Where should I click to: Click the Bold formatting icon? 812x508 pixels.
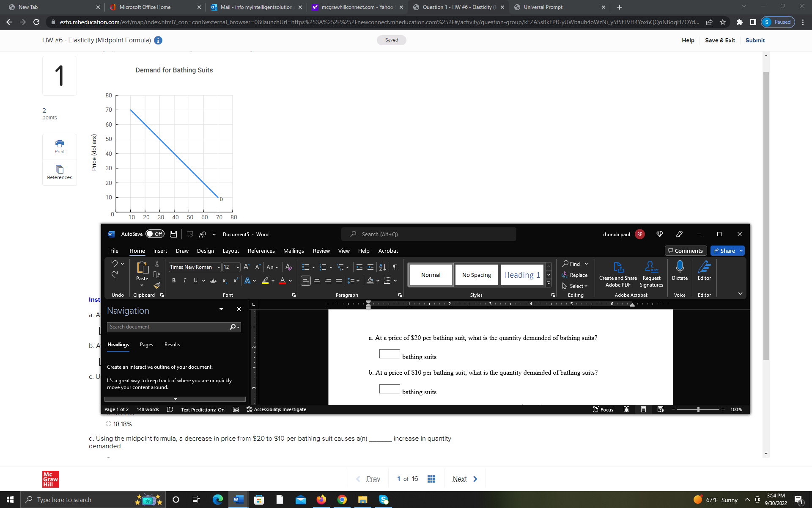[x=173, y=281]
